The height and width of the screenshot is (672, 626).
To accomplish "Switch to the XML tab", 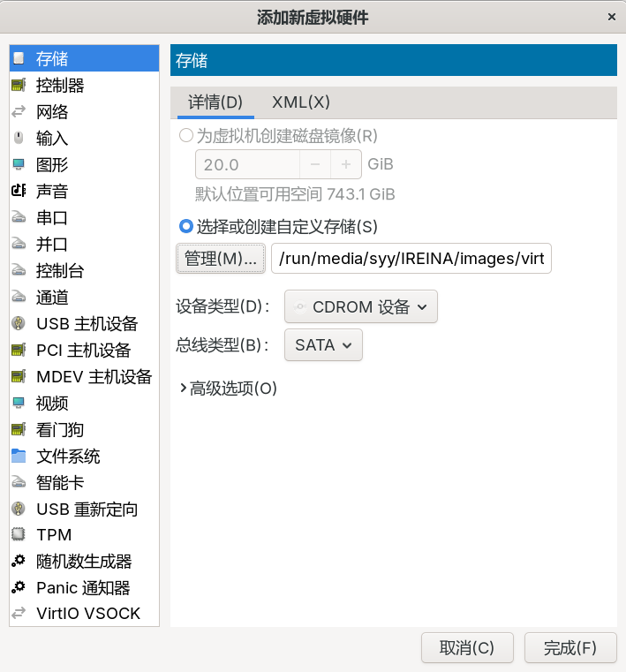I will pyautogui.click(x=300, y=102).
